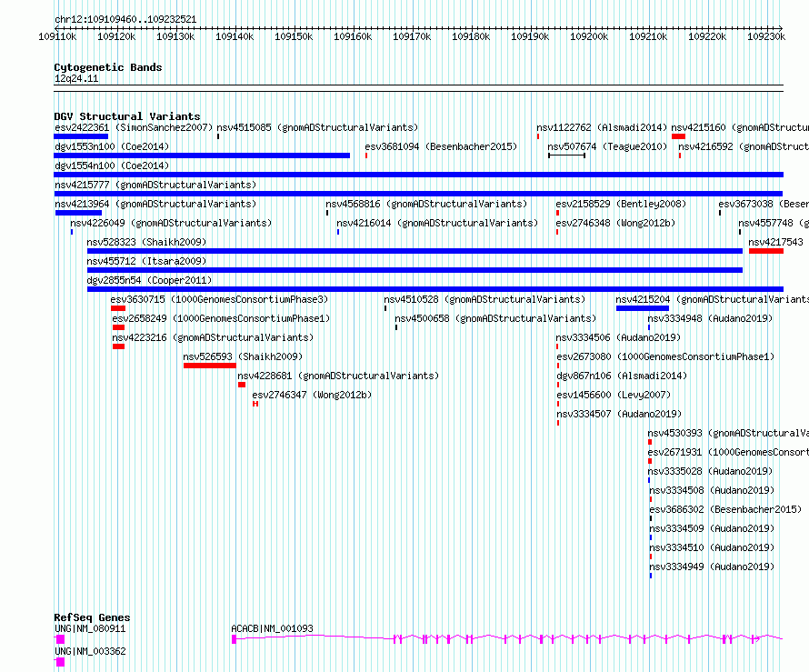Viewport: 809px width, 672px height.
Task: Click the red bar of nsv526593 (Shaikh2009)
Action: click(209, 366)
